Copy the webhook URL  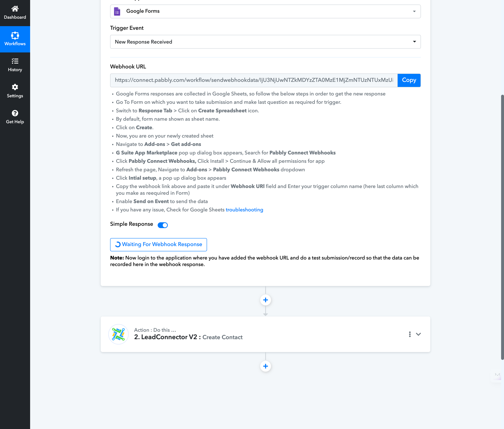(x=409, y=80)
